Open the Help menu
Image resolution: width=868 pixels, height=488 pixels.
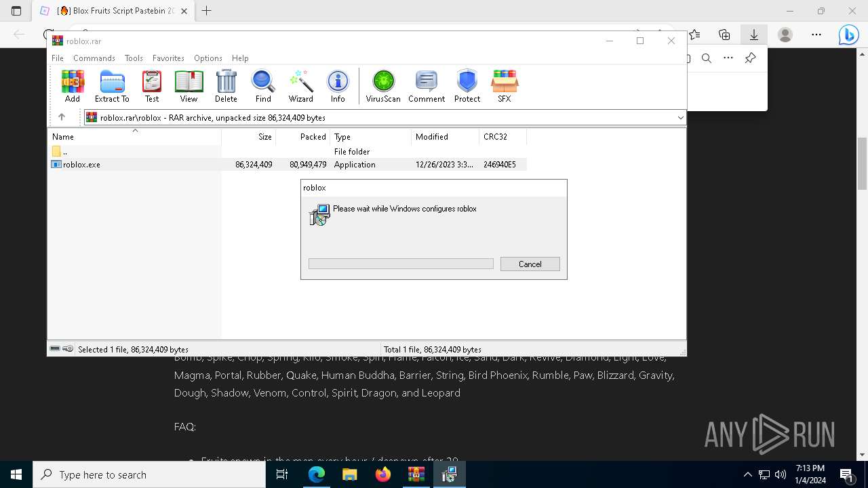tap(240, 58)
